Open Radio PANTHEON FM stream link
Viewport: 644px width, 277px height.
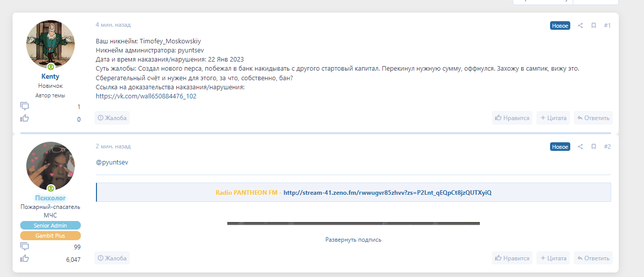coord(387,193)
